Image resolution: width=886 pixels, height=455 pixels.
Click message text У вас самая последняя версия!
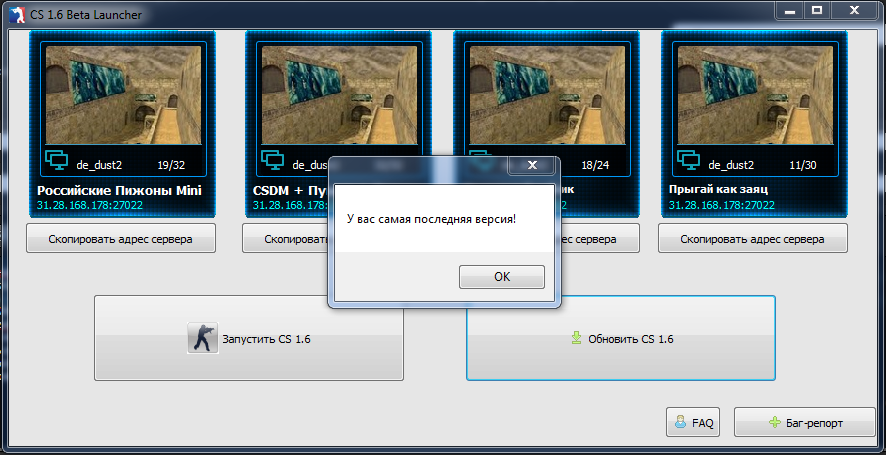(x=431, y=219)
